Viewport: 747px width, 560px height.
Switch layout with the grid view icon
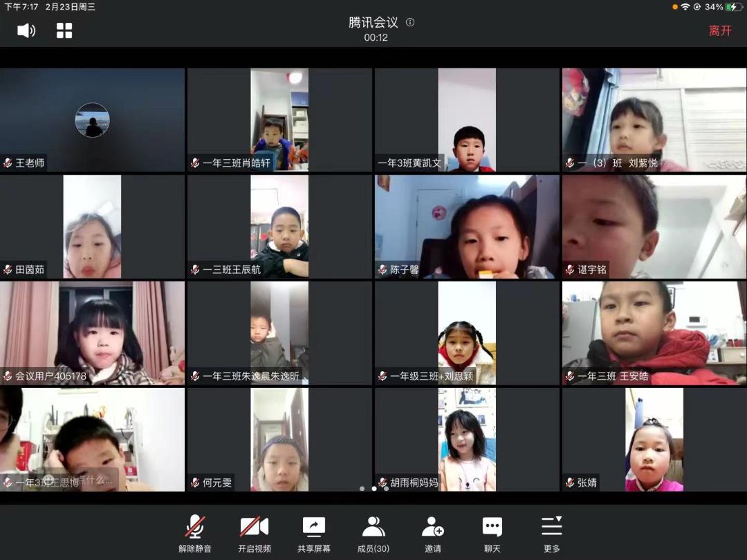[x=64, y=30]
